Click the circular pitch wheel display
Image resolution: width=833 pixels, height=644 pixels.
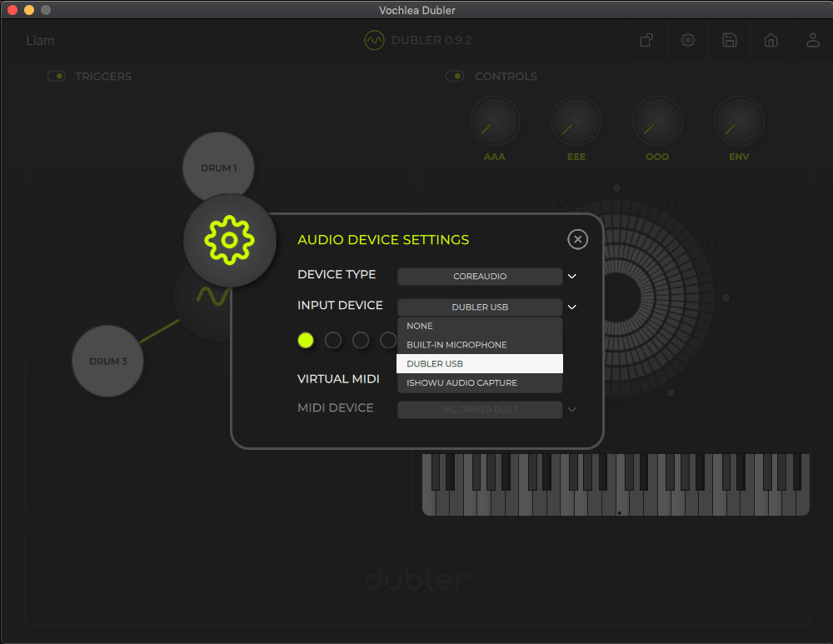[x=659, y=297]
